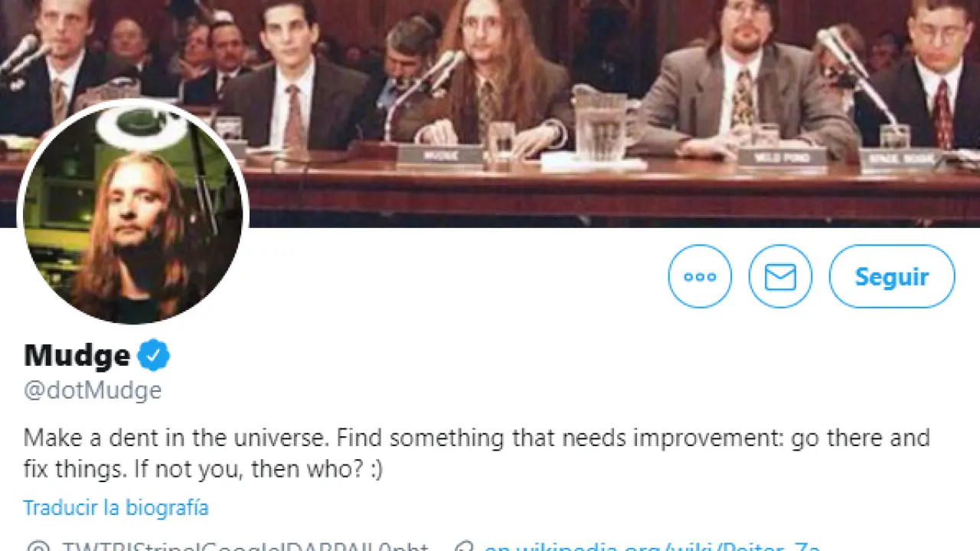Viewport: 980px width, 551px height.
Task: Click the envelope direct message icon
Action: coord(780,276)
